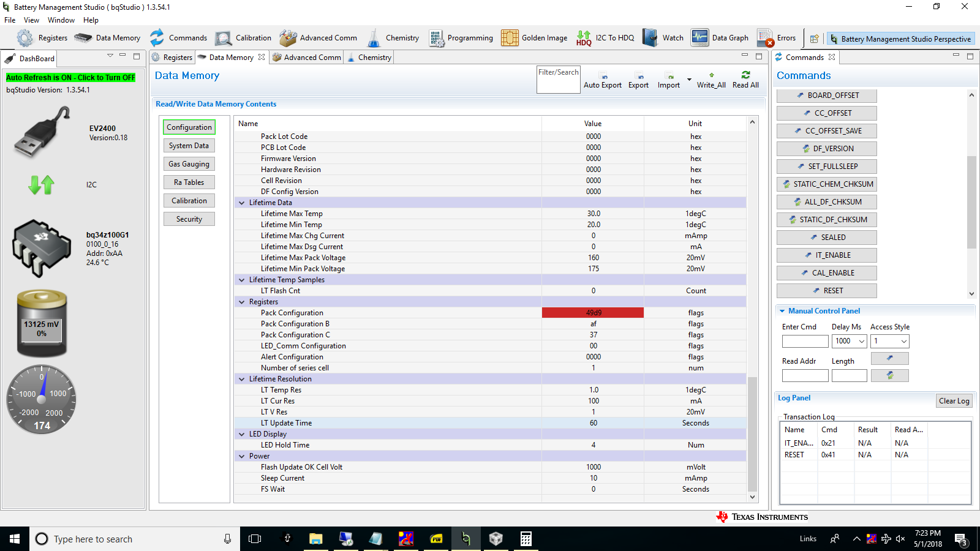Open the Window menu

61,20
